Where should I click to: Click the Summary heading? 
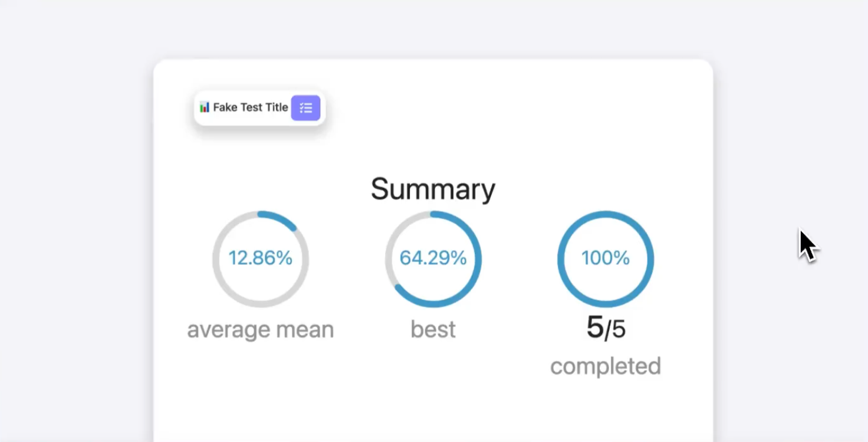tap(433, 189)
